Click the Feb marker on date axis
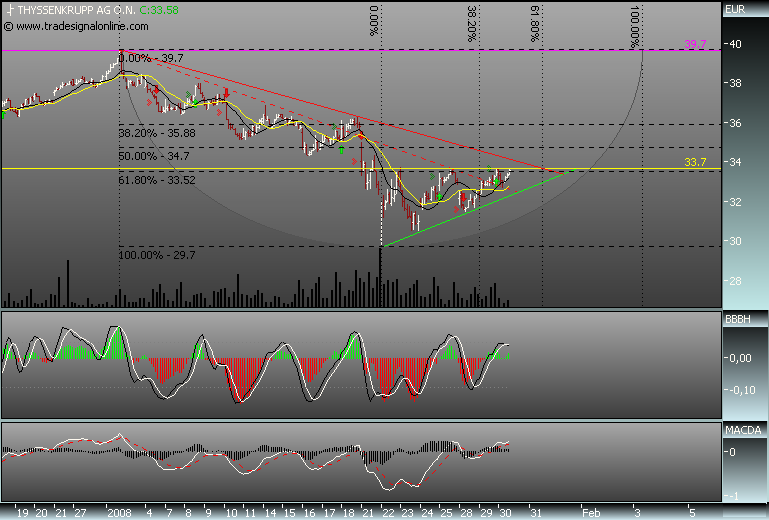Screen dimensions: 769x520 tap(592, 510)
